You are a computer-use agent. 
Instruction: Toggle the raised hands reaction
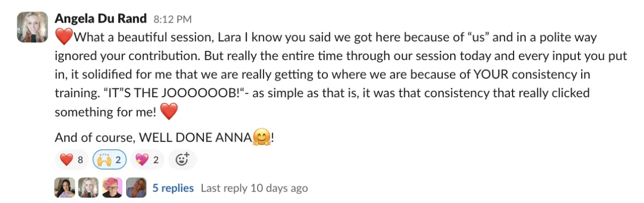point(110,159)
